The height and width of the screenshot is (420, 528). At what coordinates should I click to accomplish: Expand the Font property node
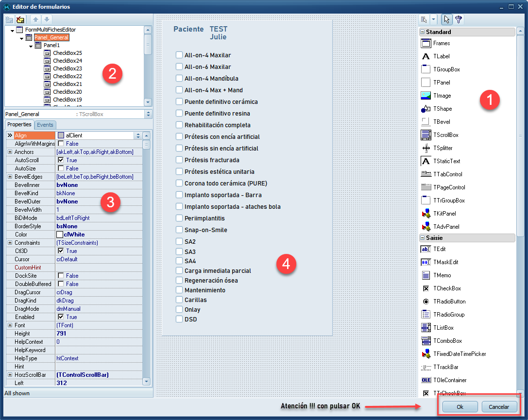[x=10, y=325]
